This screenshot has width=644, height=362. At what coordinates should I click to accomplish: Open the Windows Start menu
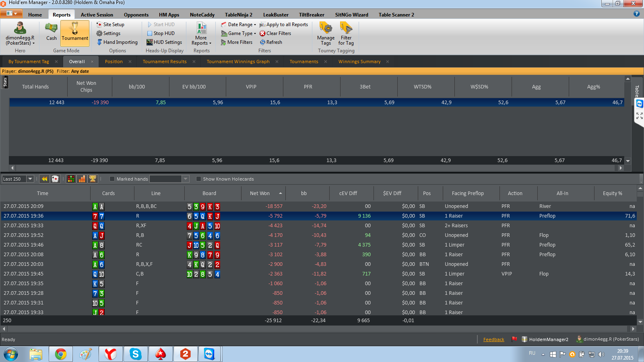(x=11, y=354)
